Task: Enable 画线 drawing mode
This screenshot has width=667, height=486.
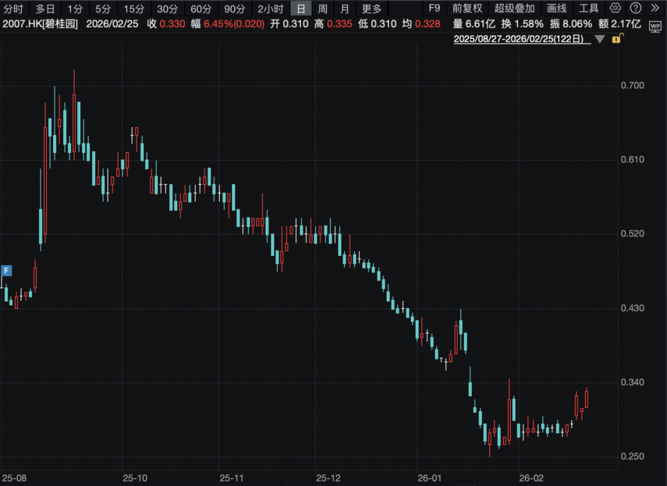Action: click(557, 8)
